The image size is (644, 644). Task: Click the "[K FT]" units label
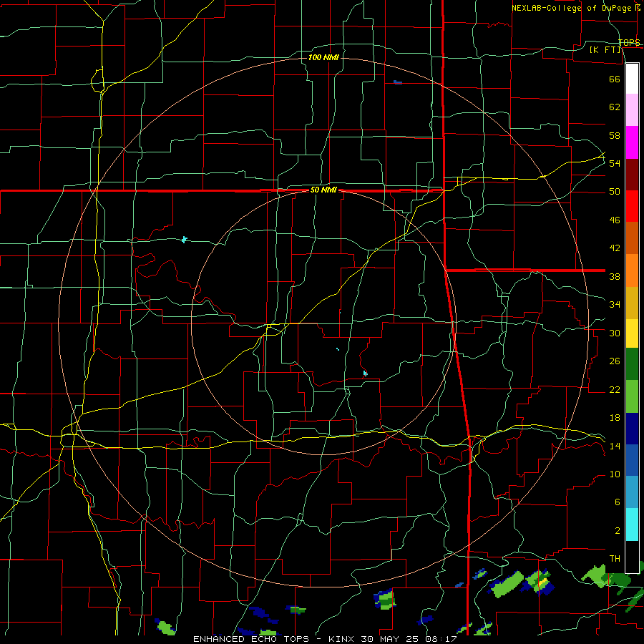point(605,50)
